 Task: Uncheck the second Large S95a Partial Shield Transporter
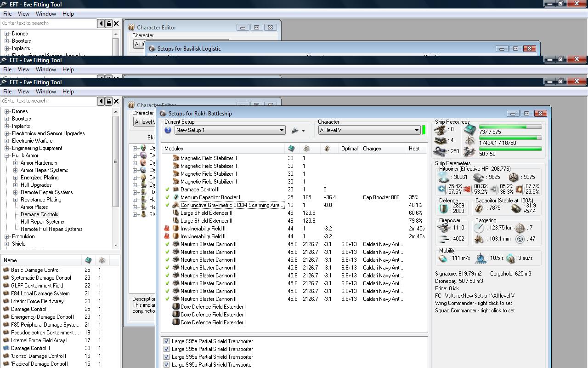point(166,349)
